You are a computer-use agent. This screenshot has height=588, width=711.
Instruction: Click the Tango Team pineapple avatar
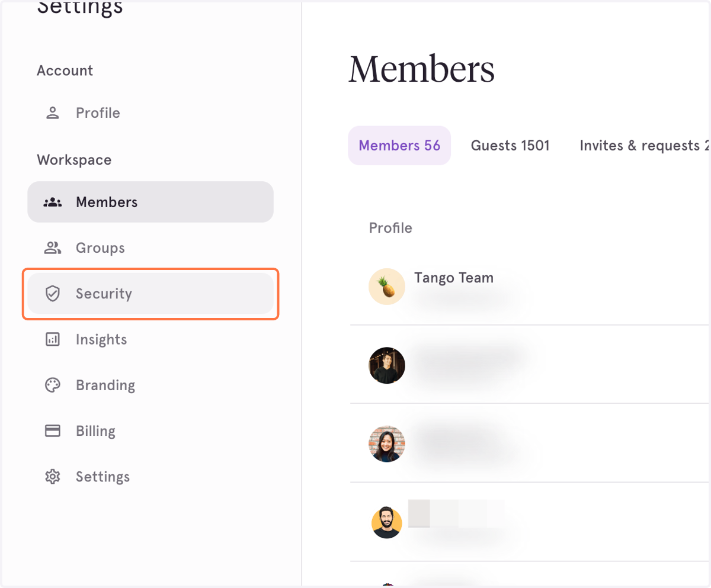[387, 287]
